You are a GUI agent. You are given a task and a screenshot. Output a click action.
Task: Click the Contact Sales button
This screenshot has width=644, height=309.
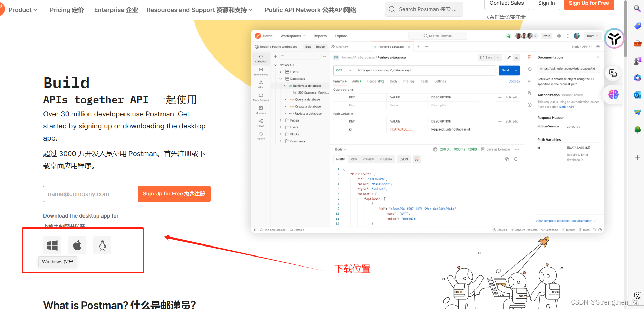507,3
